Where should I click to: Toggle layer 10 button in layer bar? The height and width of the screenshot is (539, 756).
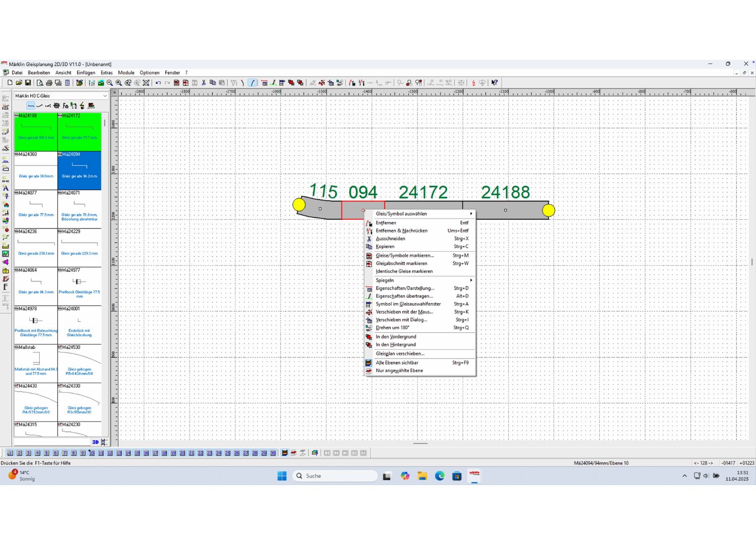91,453
